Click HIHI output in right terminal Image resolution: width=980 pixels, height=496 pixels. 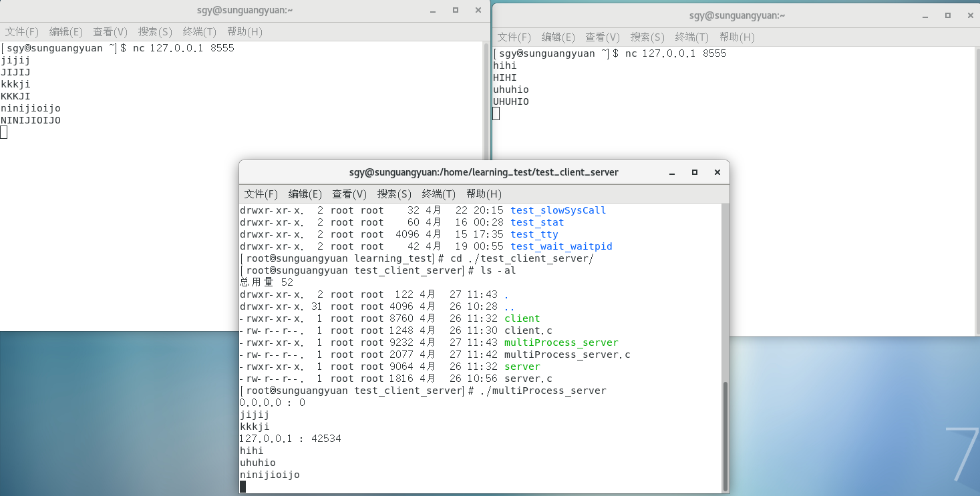click(x=505, y=77)
